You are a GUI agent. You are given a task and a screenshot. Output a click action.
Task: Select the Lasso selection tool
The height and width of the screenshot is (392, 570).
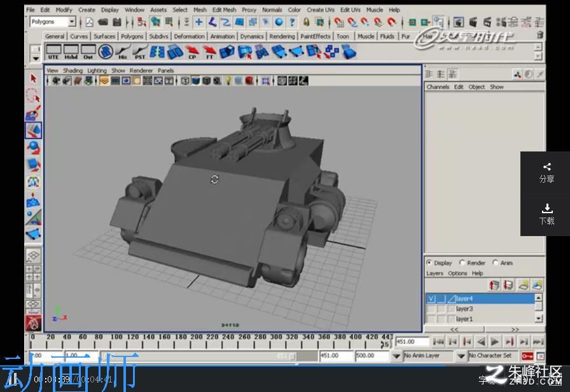[34, 96]
